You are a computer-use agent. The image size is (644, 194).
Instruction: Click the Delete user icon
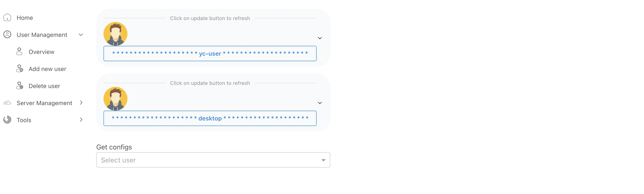[19, 85]
